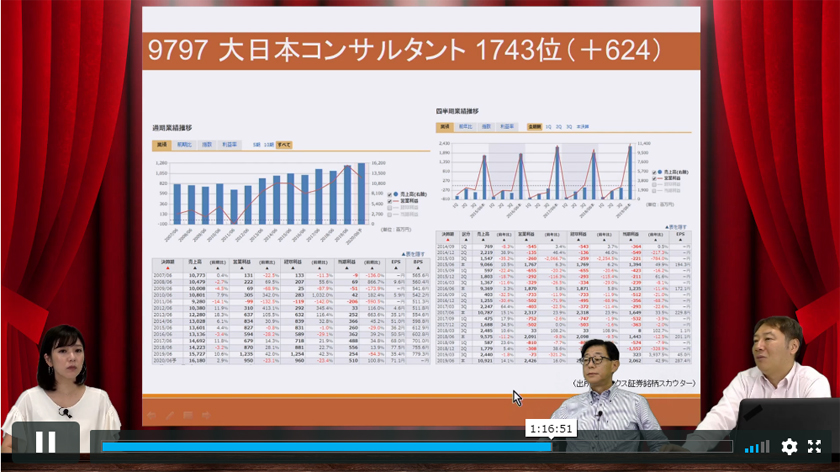
Task: Choose the 10期 period link
Action: [268, 145]
